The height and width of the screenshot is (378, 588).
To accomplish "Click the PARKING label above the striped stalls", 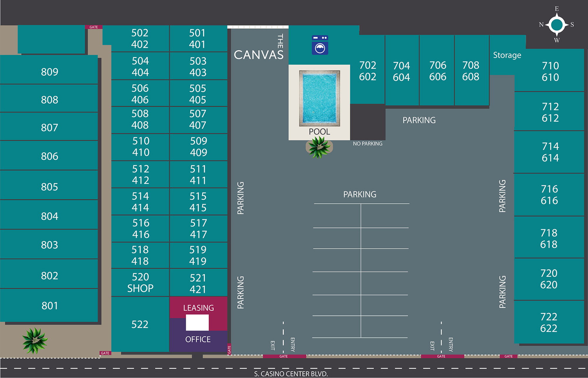I will coord(360,194).
